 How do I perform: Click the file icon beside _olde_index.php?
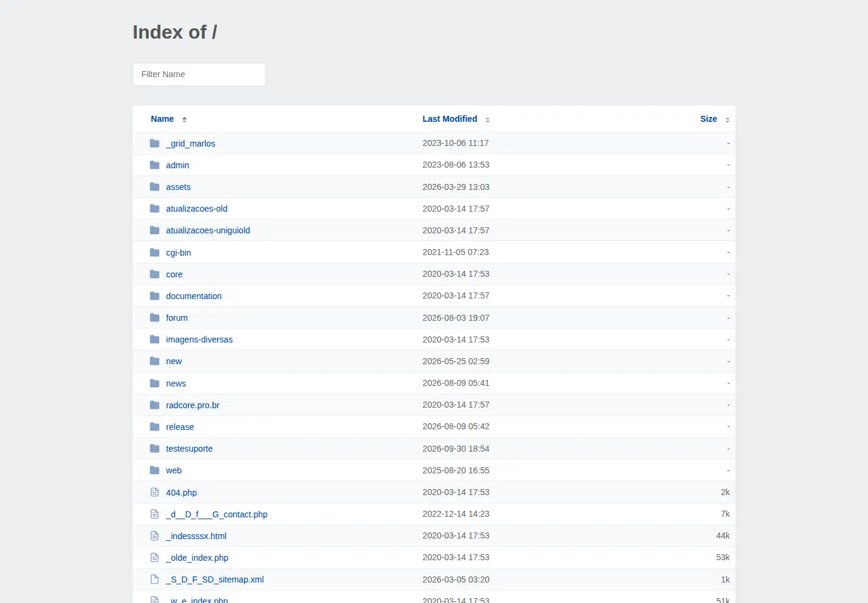155,558
